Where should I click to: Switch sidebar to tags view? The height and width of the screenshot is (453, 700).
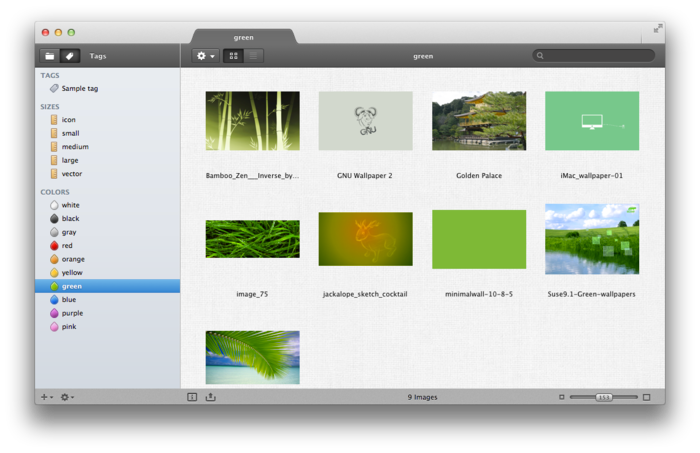[69, 56]
